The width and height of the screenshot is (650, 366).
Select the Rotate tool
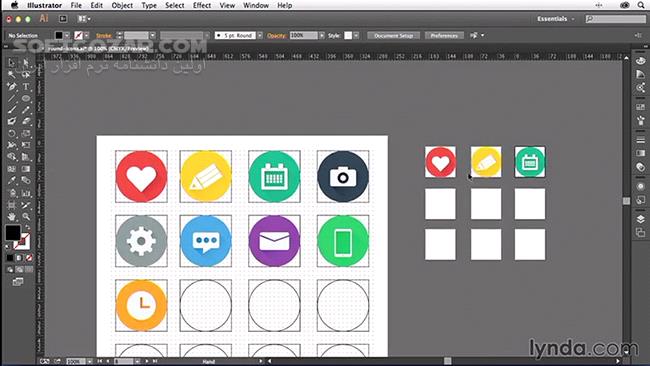click(12, 133)
